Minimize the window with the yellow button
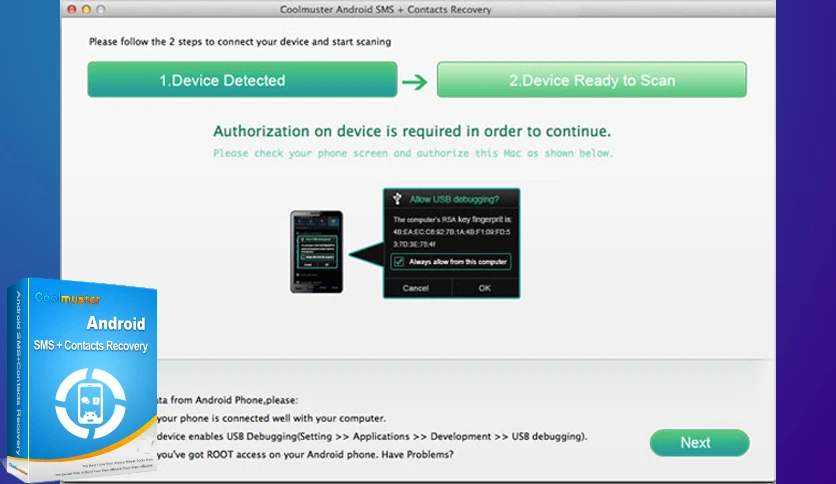The image size is (836, 484). point(86,9)
